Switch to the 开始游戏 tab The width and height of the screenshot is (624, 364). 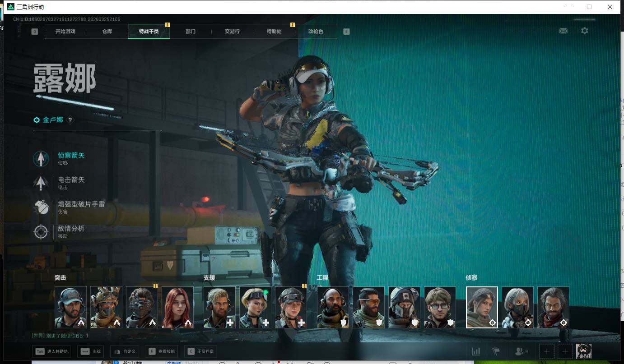click(x=65, y=32)
